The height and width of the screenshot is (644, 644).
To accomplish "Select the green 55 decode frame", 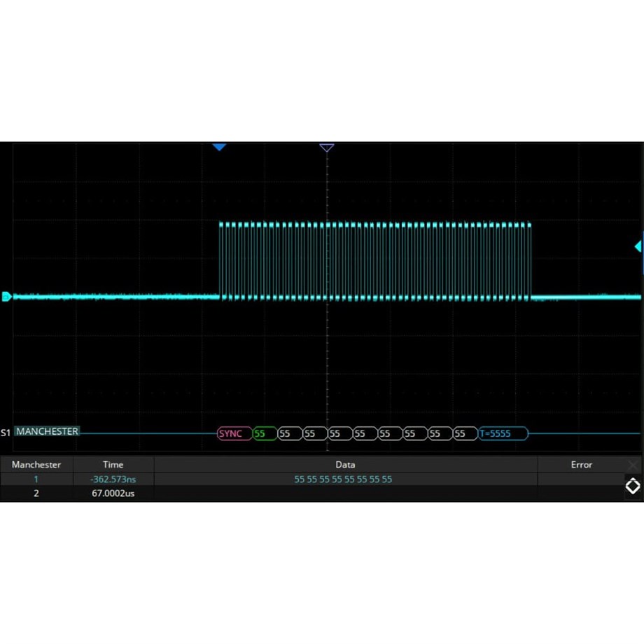I will point(264,433).
